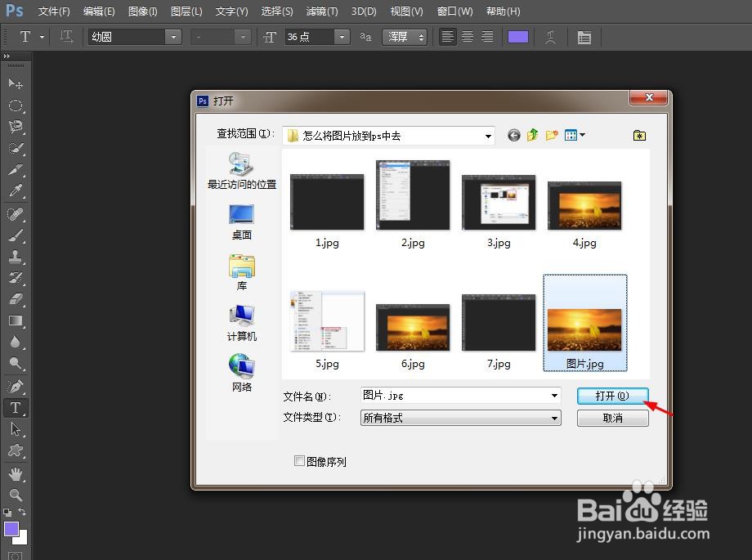Open the text color swatch
The width and height of the screenshot is (752, 560).
pos(518,37)
